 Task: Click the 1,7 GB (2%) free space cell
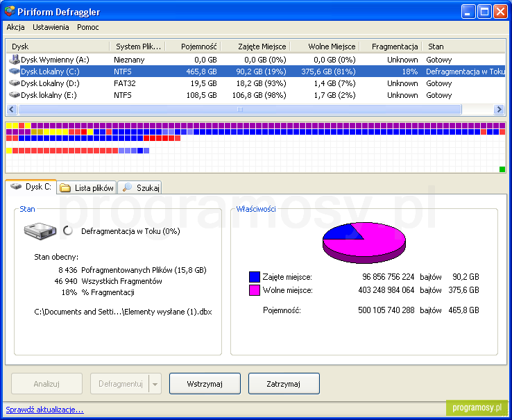point(334,95)
